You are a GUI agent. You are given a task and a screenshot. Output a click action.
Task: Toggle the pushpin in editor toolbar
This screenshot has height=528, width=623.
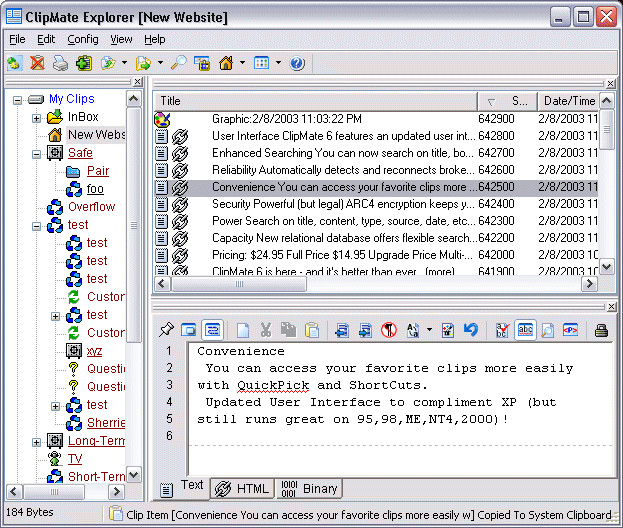(x=166, y=330)
